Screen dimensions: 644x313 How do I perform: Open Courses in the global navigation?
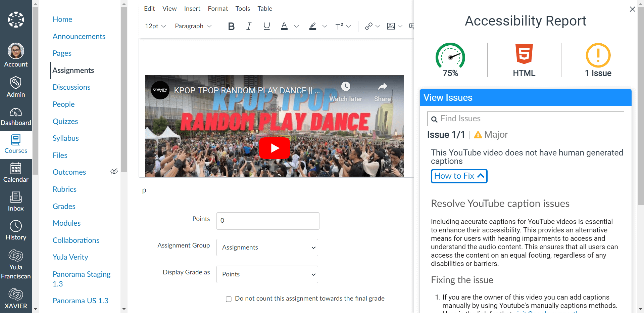pos(16,145)
